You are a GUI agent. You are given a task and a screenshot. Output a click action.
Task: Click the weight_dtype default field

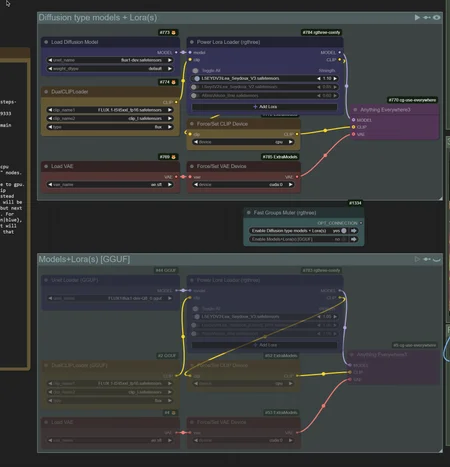(x=110, y=69)
